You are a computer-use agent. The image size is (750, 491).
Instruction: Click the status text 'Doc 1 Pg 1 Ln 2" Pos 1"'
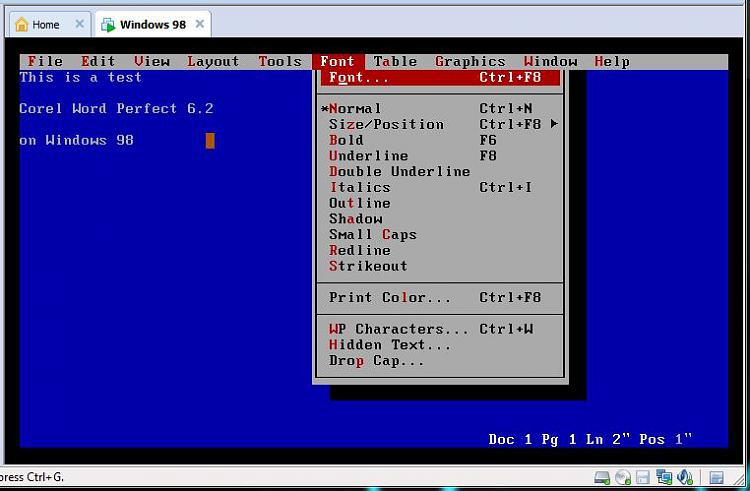click(x=590, y=439)
